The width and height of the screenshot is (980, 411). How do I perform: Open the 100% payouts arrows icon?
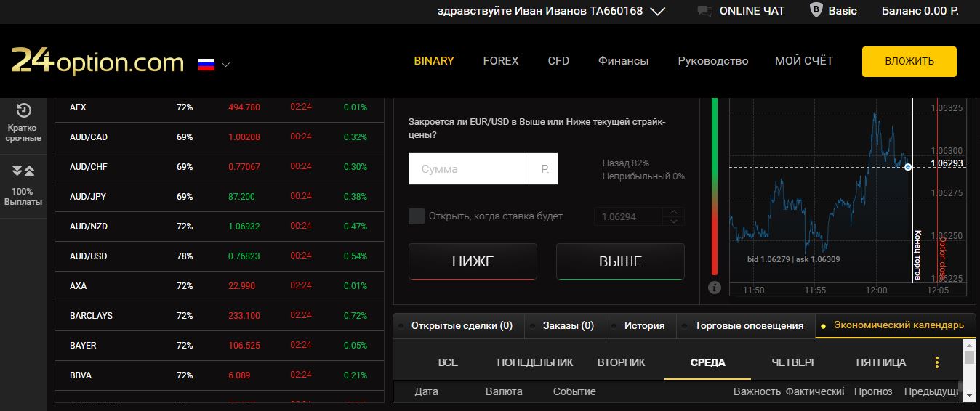pos(23,171)
